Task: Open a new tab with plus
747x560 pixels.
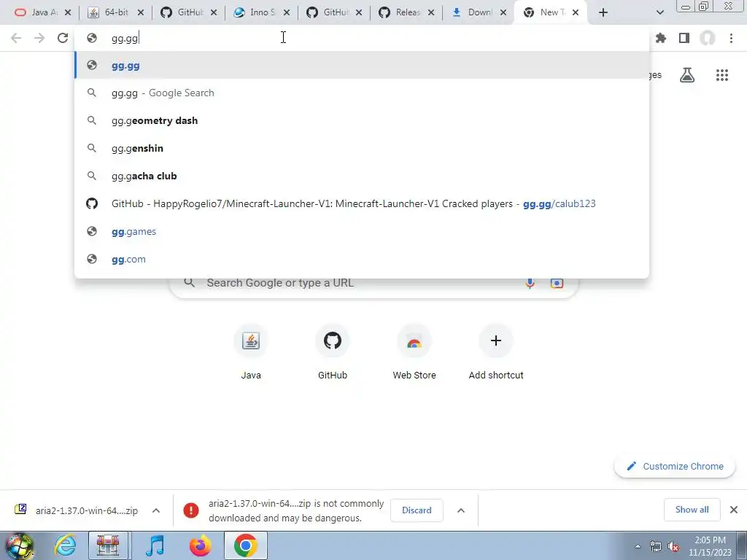Action: coord(603,12)
